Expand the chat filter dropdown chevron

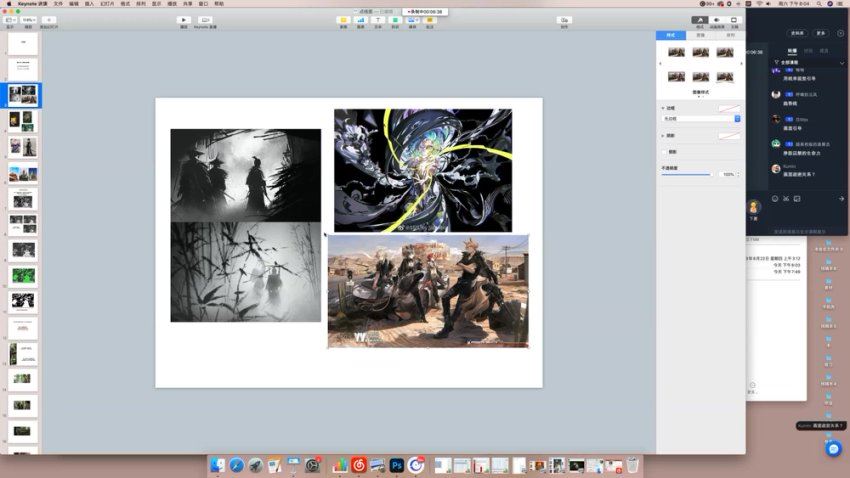(842, 63)
